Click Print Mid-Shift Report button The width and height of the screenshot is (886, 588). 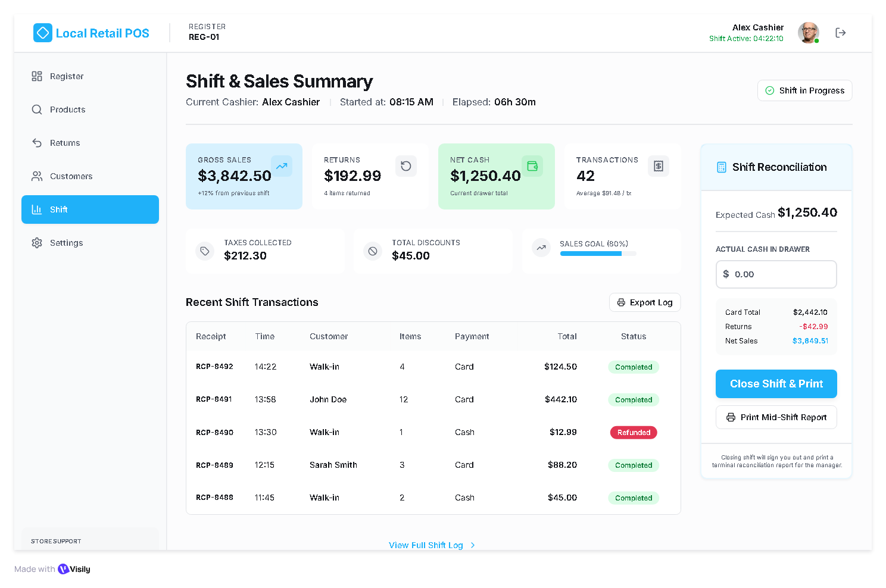click(x=776, y=417)
